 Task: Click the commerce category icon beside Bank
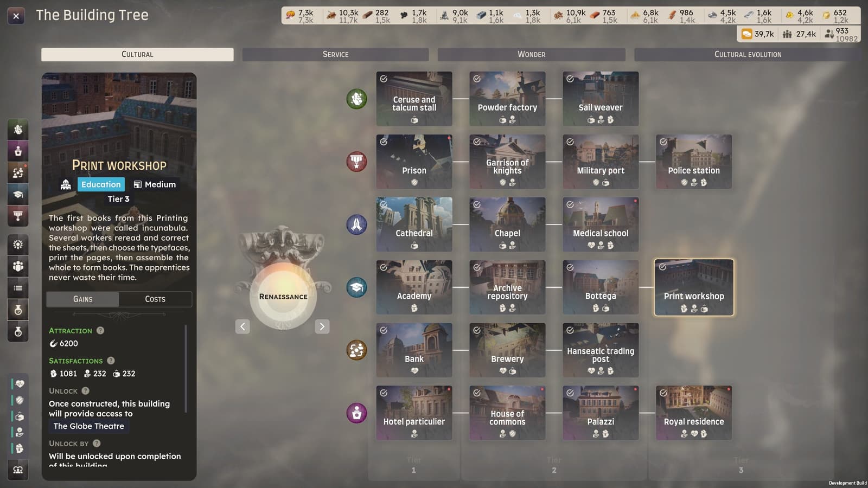coord(356,350)
